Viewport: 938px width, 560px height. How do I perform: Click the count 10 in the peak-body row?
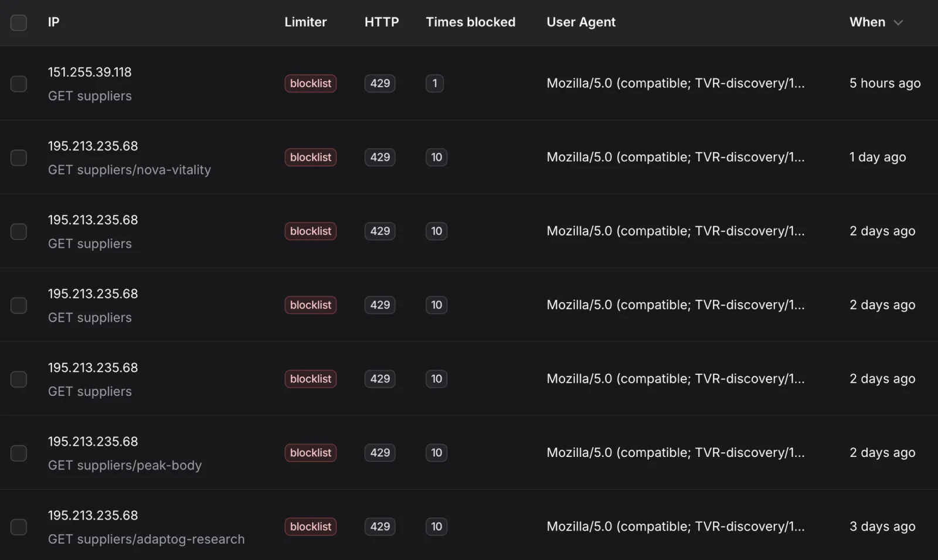(x=437, y=452)
